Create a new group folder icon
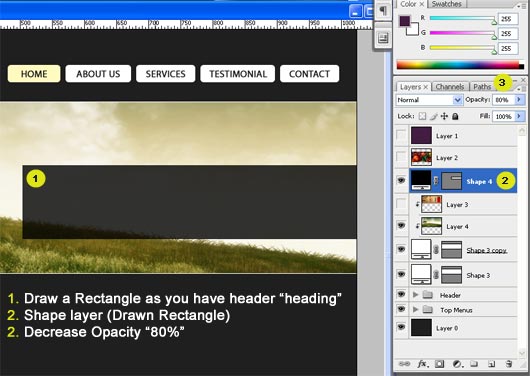This screenshot has height=376, width=530. click(474, 364)
